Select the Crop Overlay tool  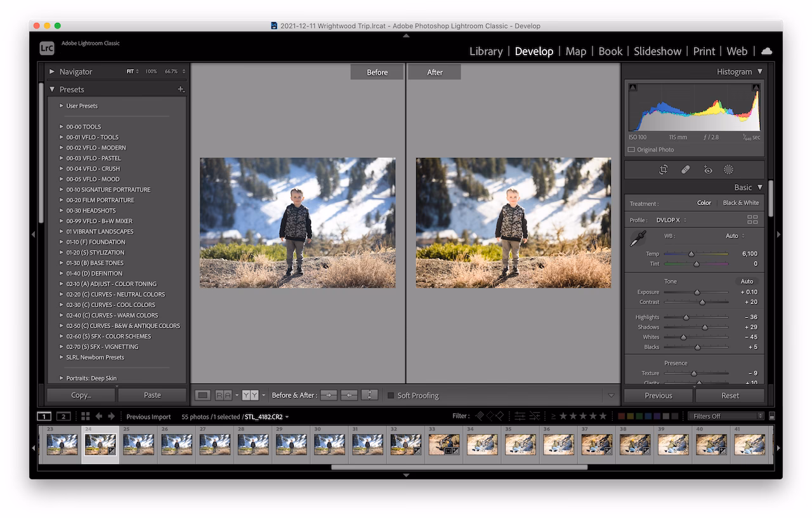click(x=664, y=169)
